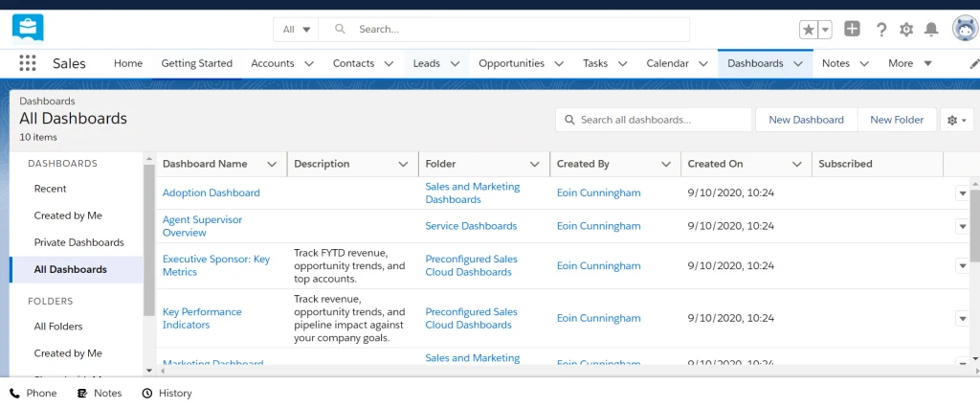Focus the Search all dashboards field

653,120
